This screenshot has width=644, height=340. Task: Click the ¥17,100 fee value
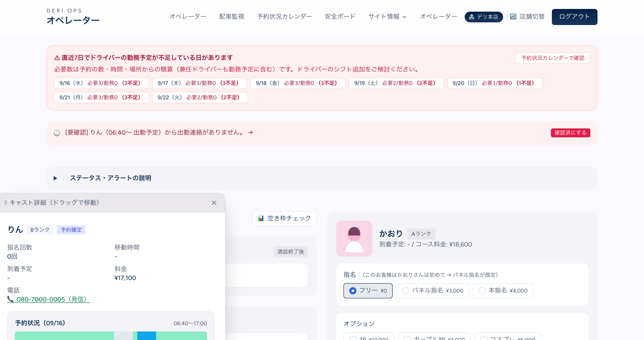(125, 278)
